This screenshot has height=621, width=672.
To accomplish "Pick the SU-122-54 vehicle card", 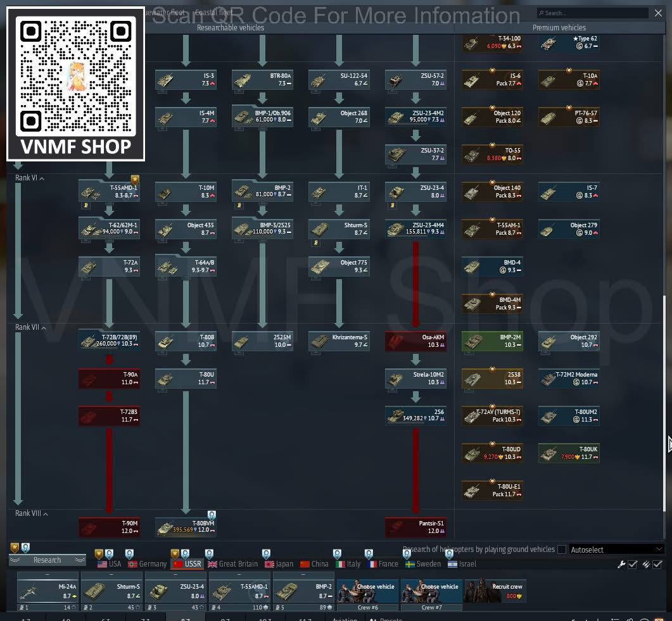I will 339,80.
